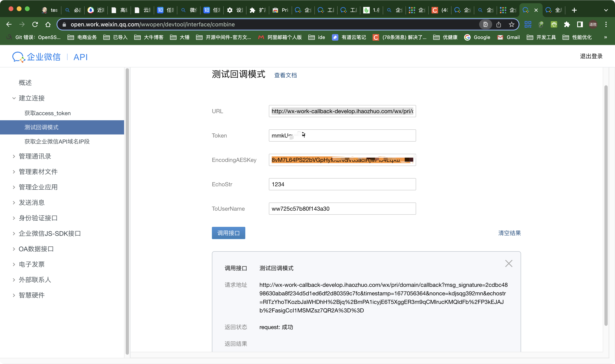615x364 pixels.
Task: Expand the 发送消息 section
Action: coord(32,203)
